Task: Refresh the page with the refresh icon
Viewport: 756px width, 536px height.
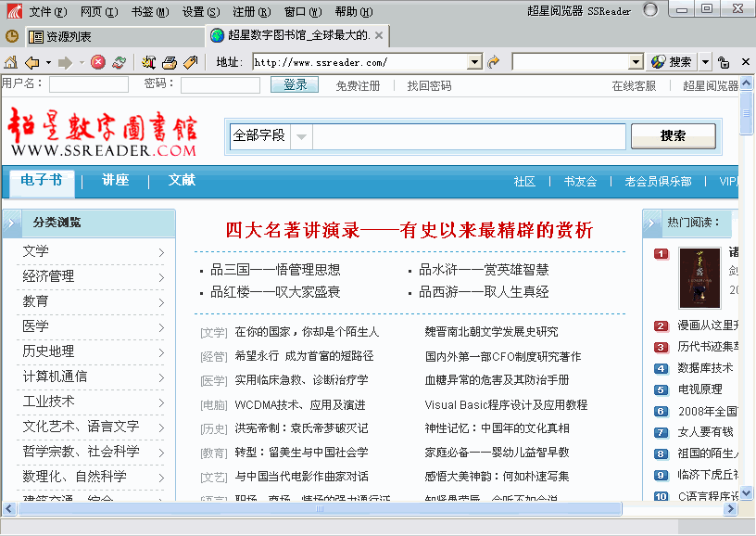Action: click(120, 62)
